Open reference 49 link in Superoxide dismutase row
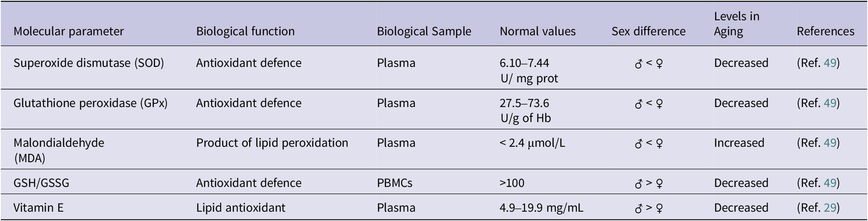868x221 pixels. (830, 63)
